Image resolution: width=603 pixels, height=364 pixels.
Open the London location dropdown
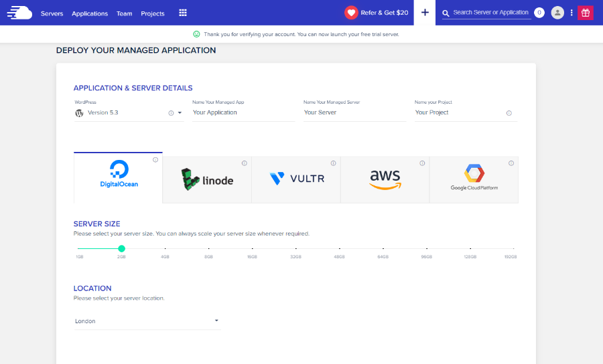147,321
